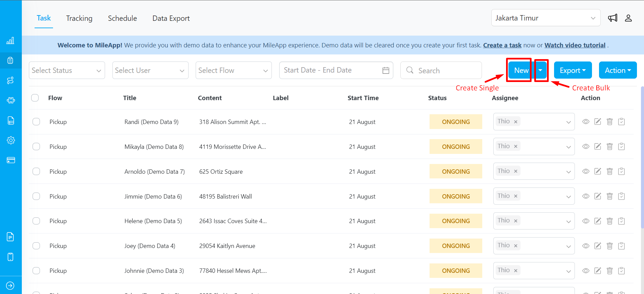
Task: Tick checkbox for Helene (Demo Data 5) row
Action: tap(36, 221)
